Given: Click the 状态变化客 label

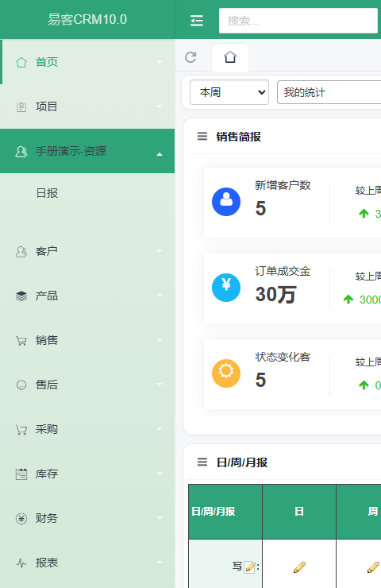Looking at the screenshot, I should tap(283, 357).
